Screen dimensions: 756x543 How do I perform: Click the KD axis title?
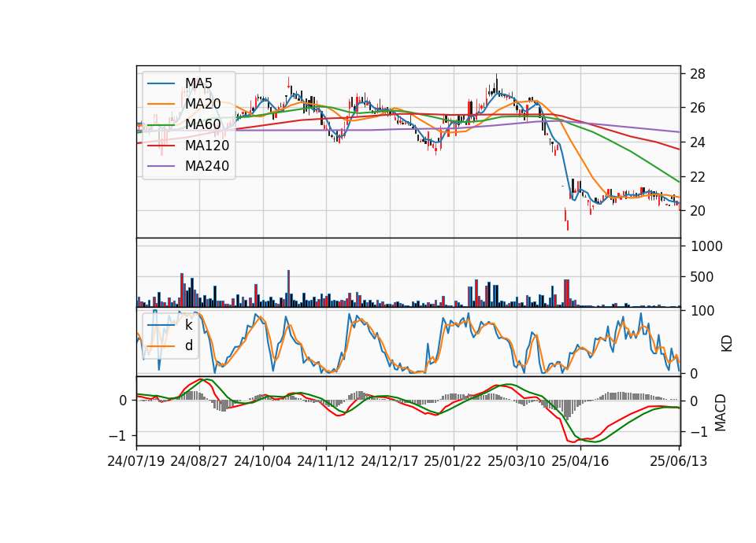[x=726, y=343]
